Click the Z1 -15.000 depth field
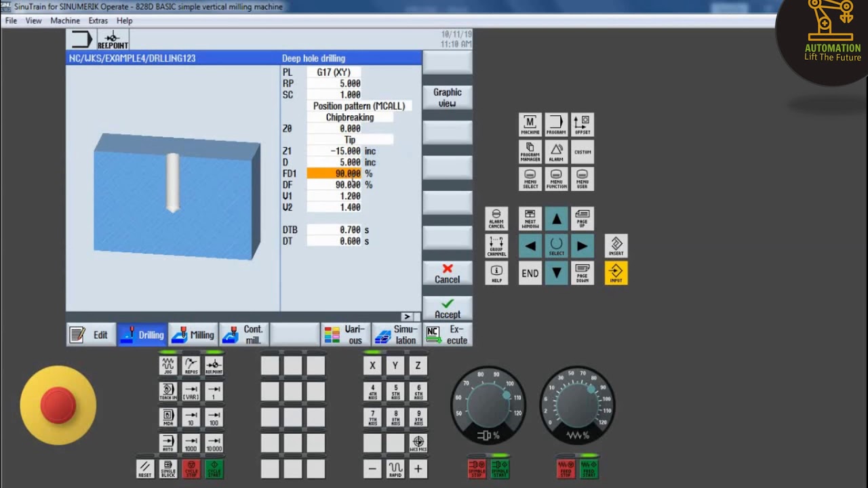The height and width of the screenshot is (488, 868). coord(334,151)
